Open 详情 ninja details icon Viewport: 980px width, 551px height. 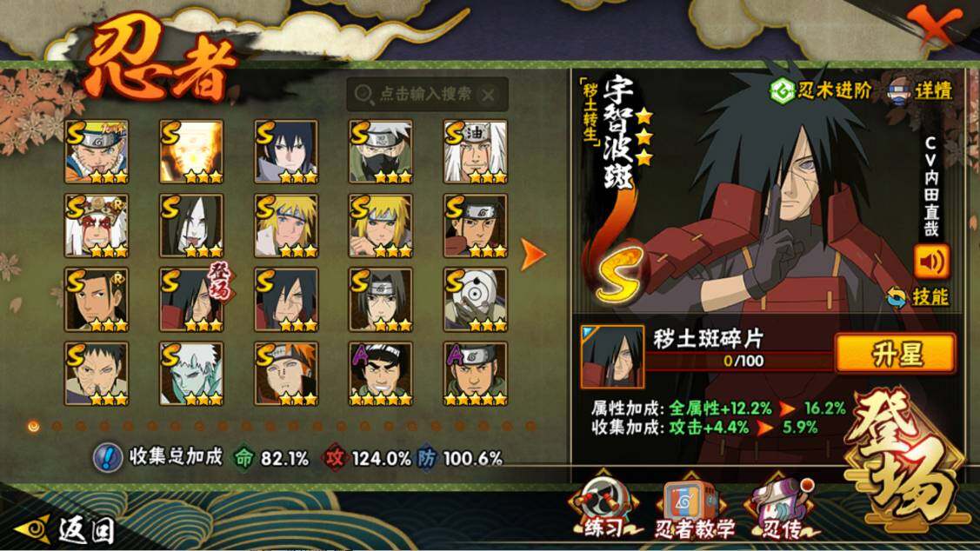(x=899, y=91)
